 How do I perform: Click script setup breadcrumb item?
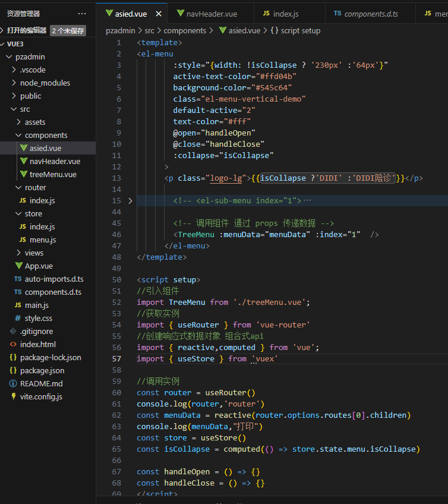click(x=301, y=30)
